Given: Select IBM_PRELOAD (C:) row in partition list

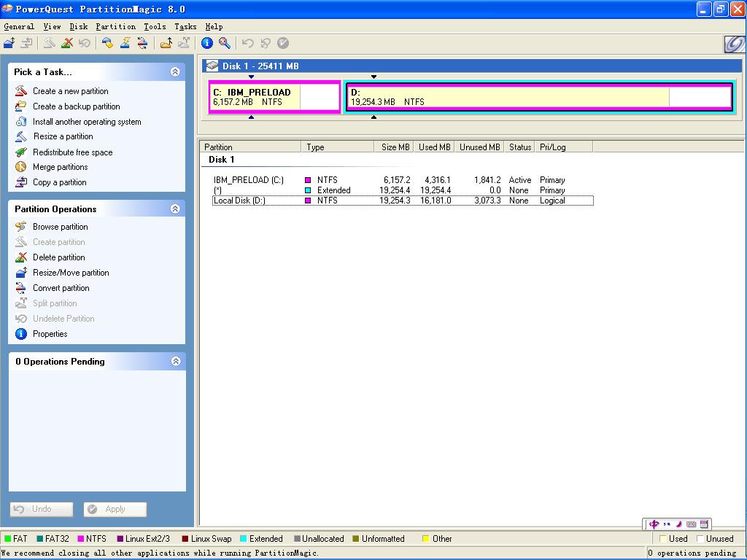Looking at the screenshot, I should tap(249, 180).
